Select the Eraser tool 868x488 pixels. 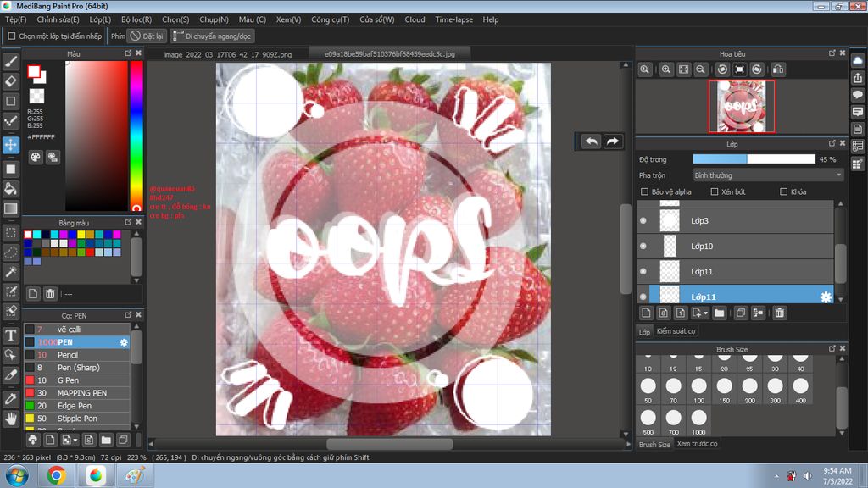[x=10, y=81]
